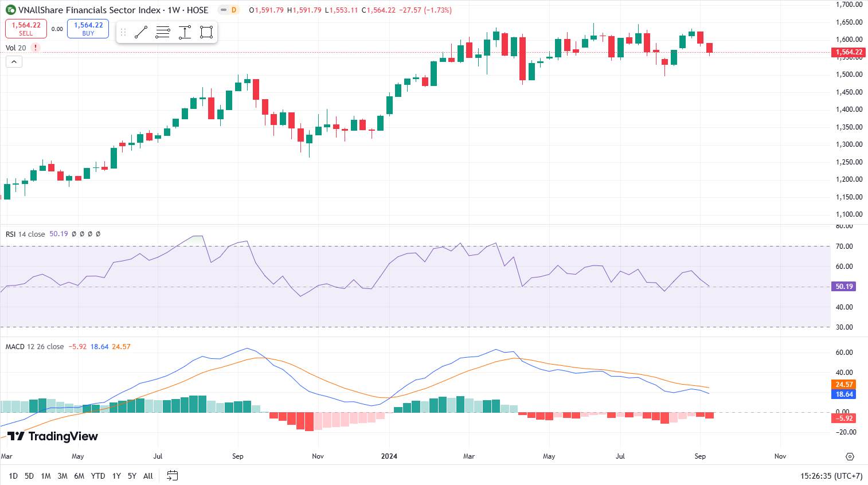Image resolution: width=868 pixels, height=485 pixels.
Task: Click the VNAllShare Financials symbol logo icon
Action: (x=11, y=10)
